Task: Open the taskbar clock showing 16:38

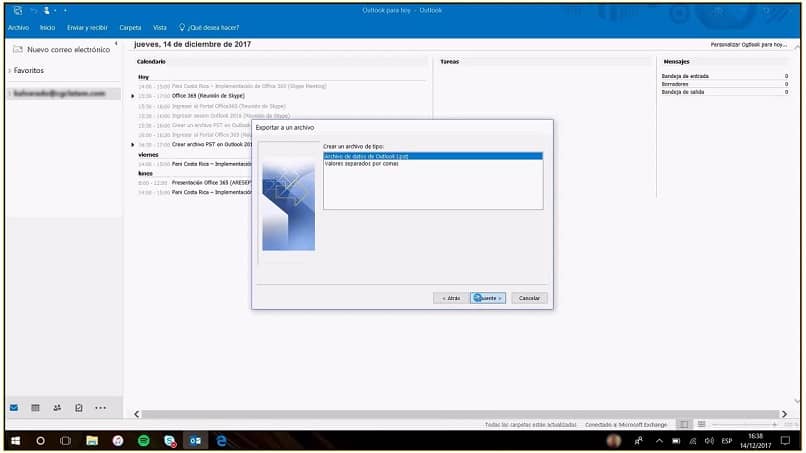Action: coord(756,441)
